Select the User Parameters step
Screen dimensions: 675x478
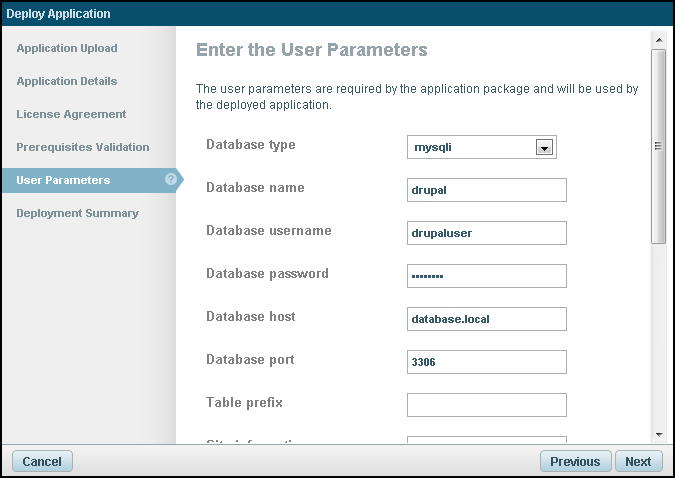pos(63,180)
